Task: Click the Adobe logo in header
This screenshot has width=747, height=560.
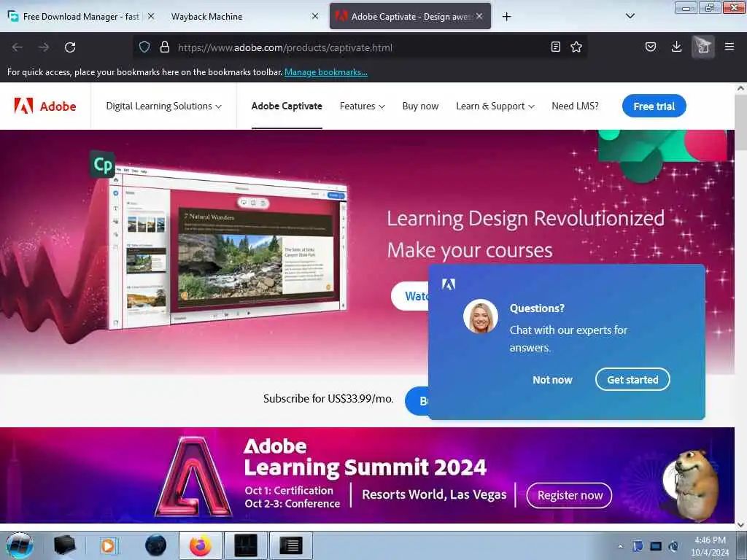Action: coord(44,106)
